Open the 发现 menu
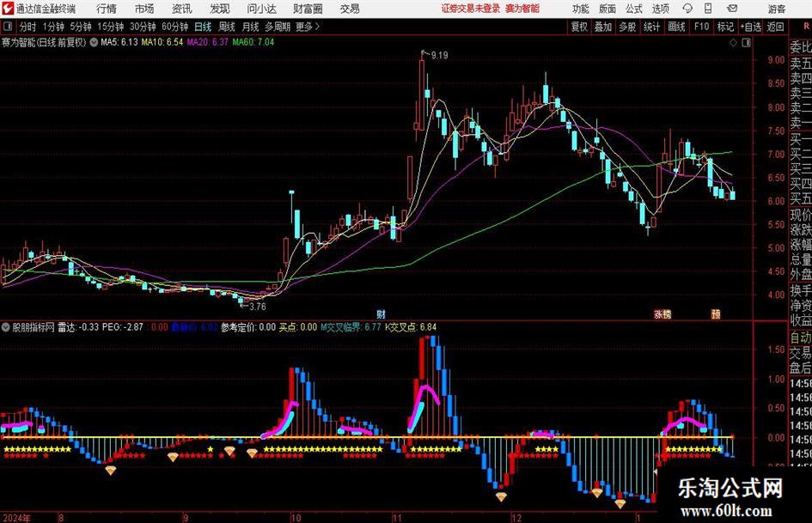This screenshot has height=523, width=812. (220, 9)
